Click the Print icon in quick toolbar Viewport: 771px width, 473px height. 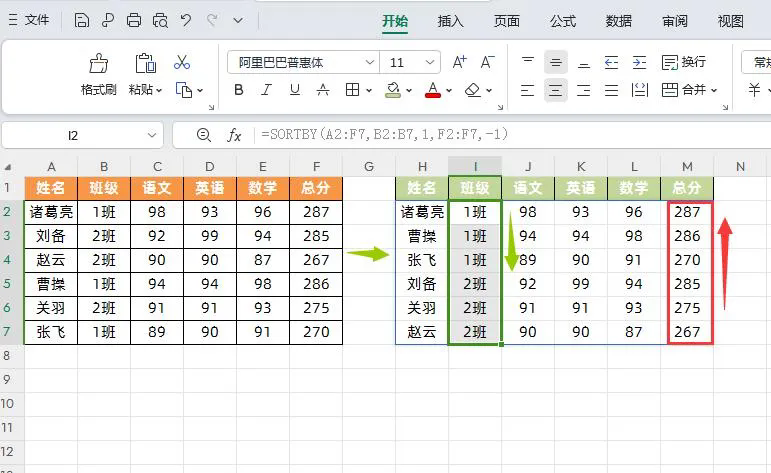[134, 20]
